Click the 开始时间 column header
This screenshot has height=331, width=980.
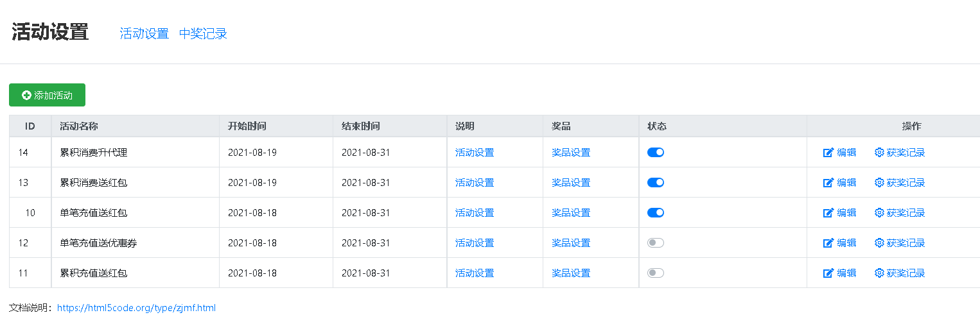[x=247, y=126]
